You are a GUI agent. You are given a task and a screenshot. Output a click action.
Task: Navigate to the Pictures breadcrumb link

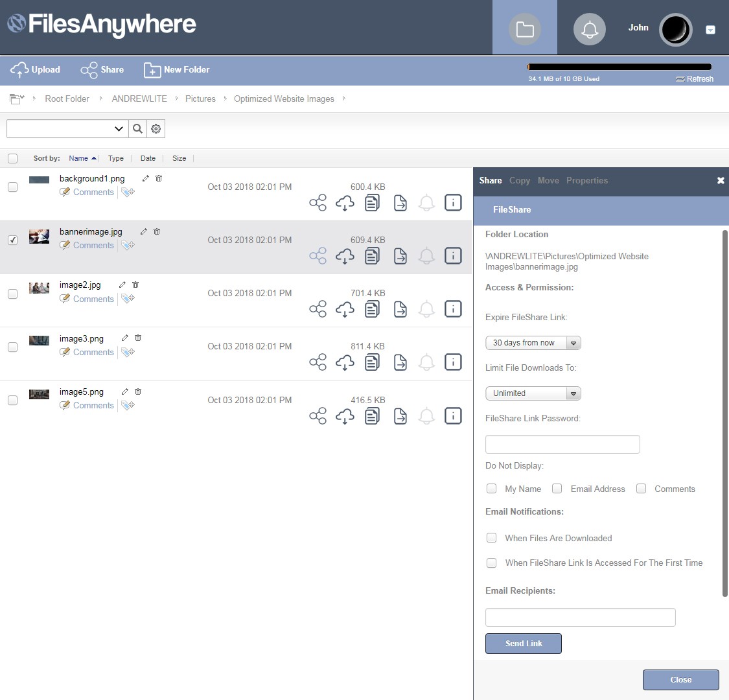tap(200, 99)
